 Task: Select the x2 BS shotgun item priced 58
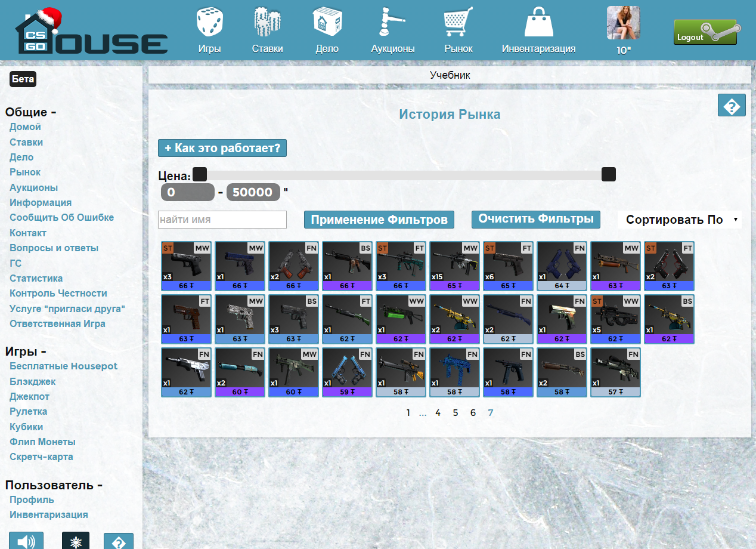pos(562,372)
